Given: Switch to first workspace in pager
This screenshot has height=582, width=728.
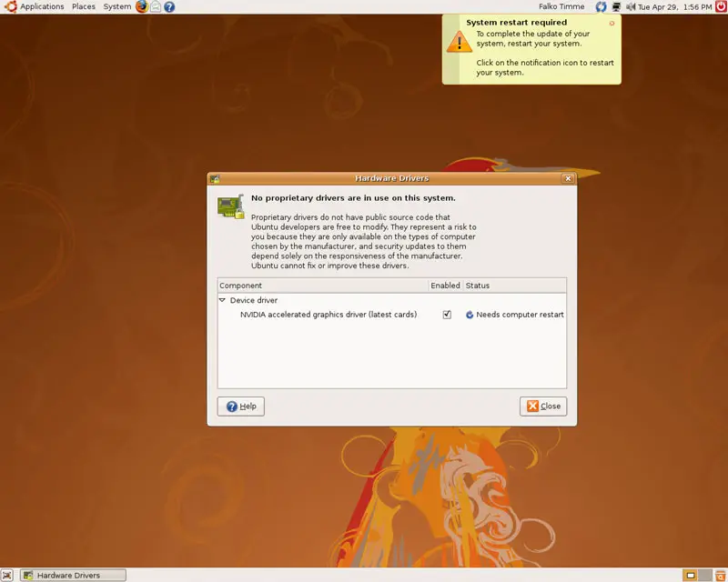Looking at the screenshot, I should tap(691, 575).
